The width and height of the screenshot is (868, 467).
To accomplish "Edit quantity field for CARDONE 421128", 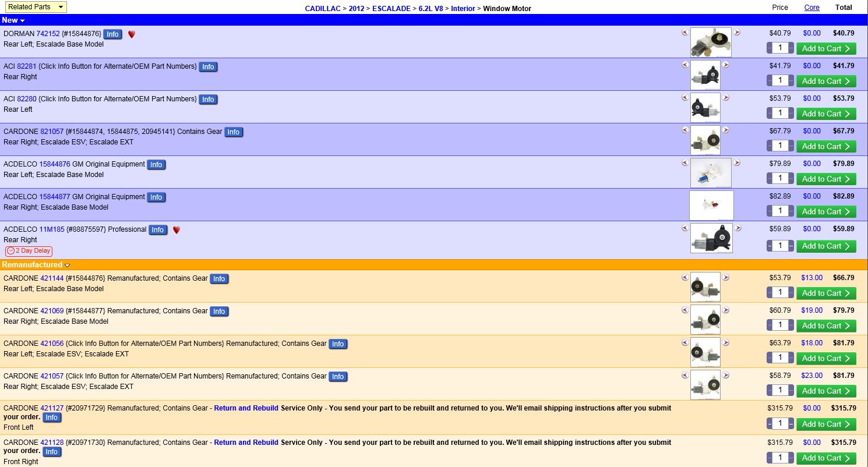I will [x=780, y=458].
